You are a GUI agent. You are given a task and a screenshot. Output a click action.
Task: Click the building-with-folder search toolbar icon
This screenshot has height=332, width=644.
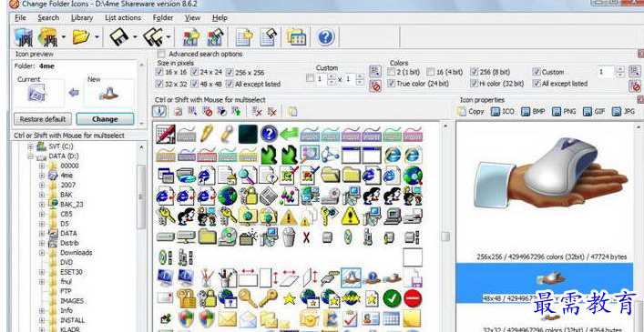[48, 37]
